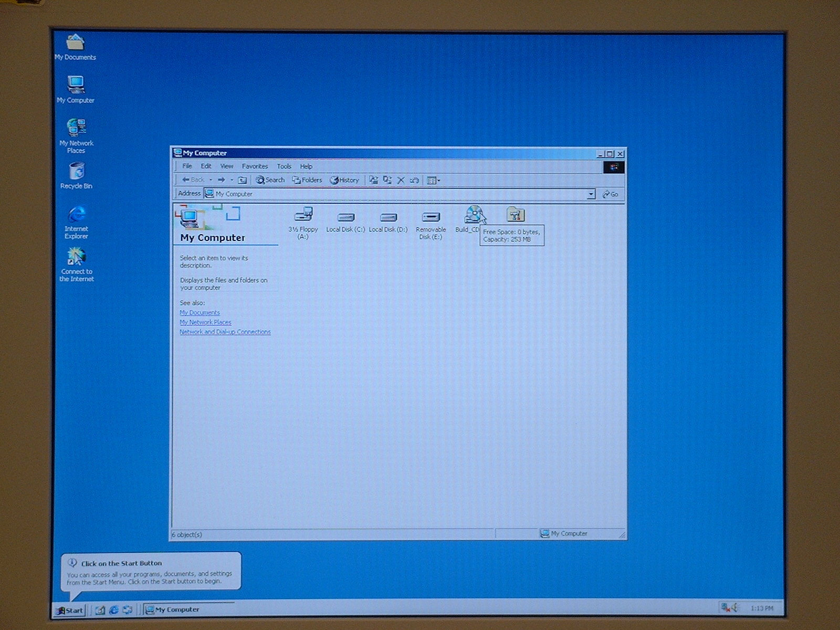Open the Views button dropdown
The image size is (840, 630).
433,180
